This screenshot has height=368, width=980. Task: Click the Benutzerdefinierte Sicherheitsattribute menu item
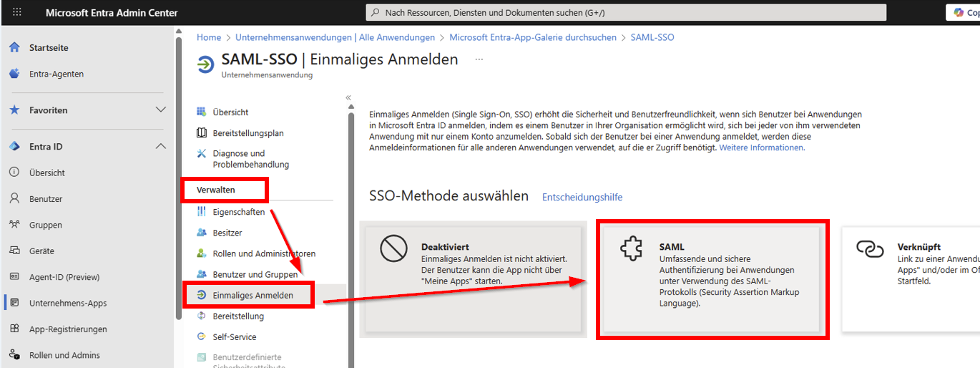[248, 362]
